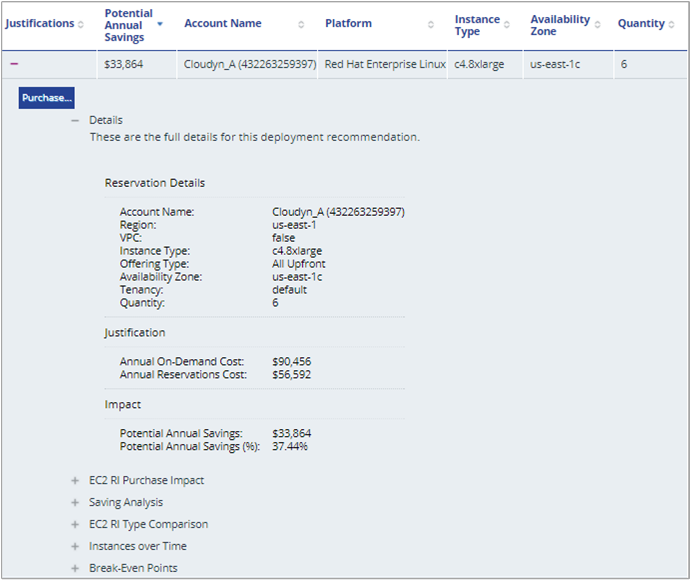Image resolution: width=691 pixels, height=580 pixels.
Task: Collapse the Details section
Action: tap(75, 120)
